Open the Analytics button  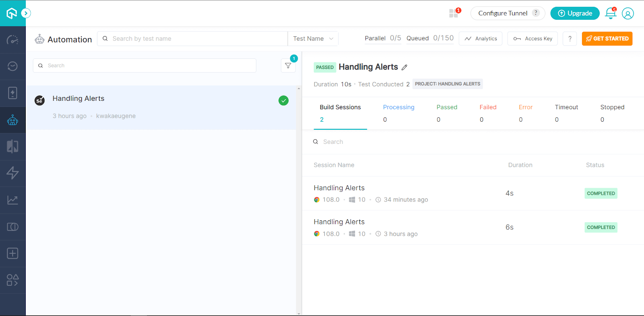pyautogui.click(x=481, y=39)
